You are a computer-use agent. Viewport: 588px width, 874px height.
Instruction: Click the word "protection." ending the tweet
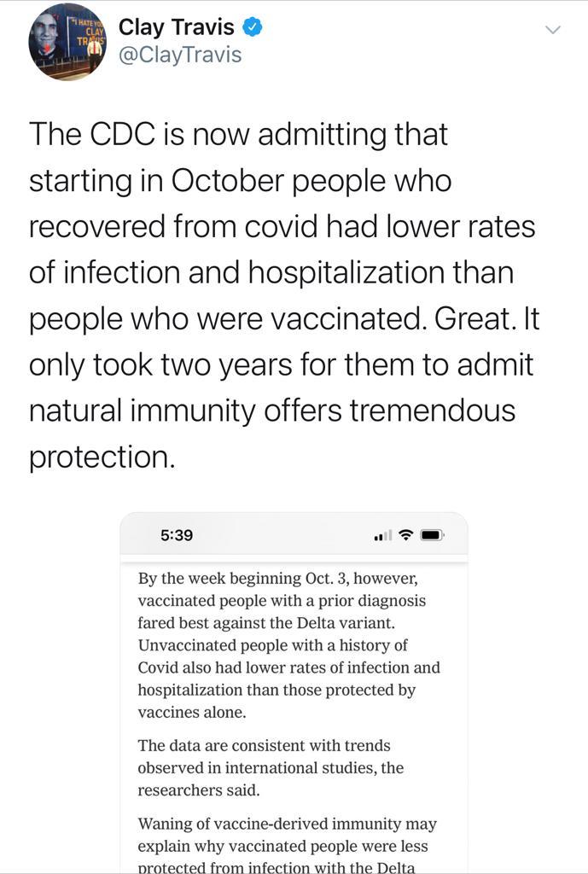pos(102,457)
